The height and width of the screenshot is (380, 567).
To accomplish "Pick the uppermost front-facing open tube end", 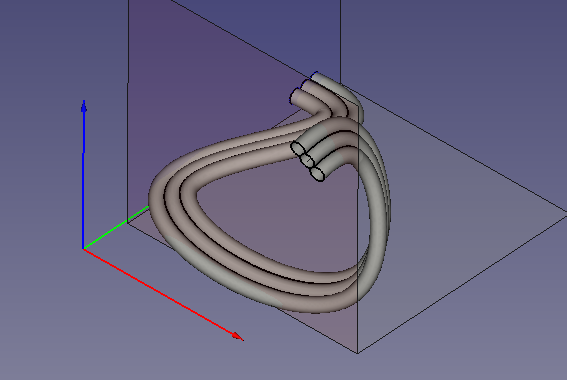I will click(x=298, y=148).
